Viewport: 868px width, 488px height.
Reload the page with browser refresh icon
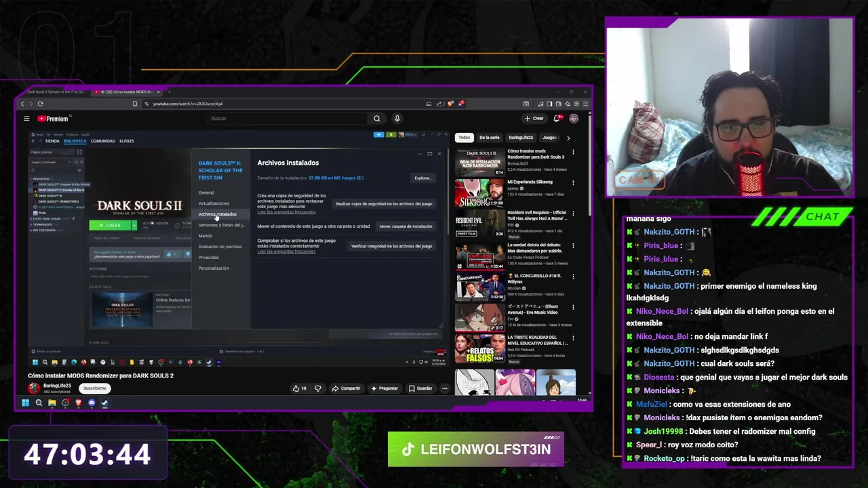[40, 104]
